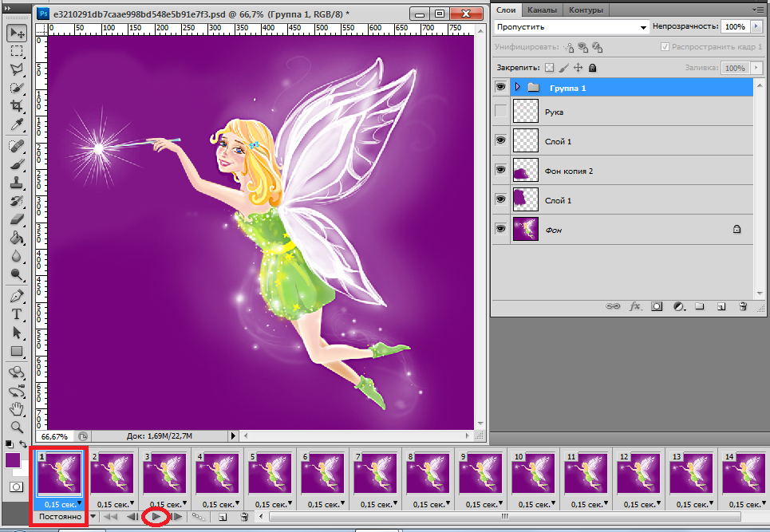Add a layer mask from the Layers panel
This screenshot has width=770, height=532.
[656, 305]
